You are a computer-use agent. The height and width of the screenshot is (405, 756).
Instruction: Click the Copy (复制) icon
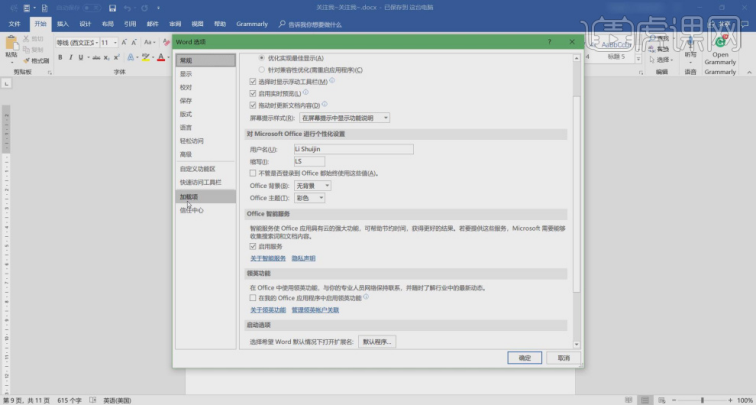(26, 50)
